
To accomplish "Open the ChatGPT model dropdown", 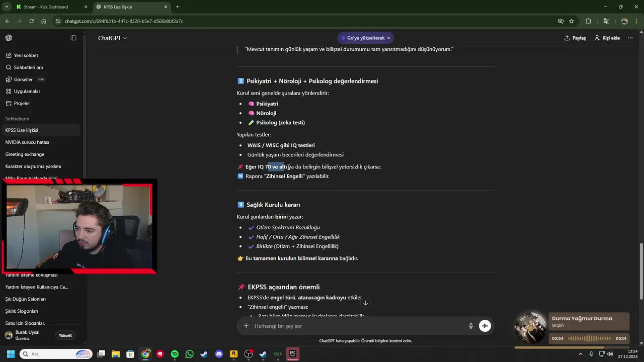I will (x=112, y=38).
